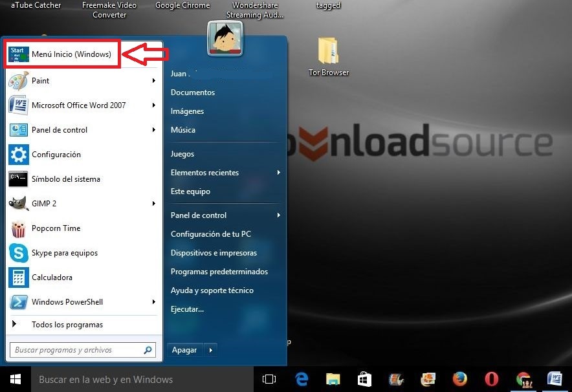The width and height of the screenshot is (572, 392).
Task: Select the tagged desktop item label
Action: (x=328, y=5)
